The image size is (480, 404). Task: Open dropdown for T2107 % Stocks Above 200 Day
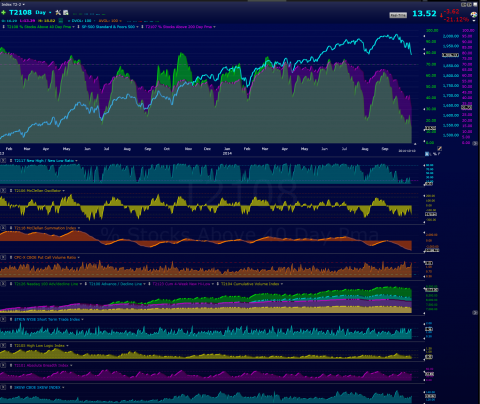click(x=214, y=27)
